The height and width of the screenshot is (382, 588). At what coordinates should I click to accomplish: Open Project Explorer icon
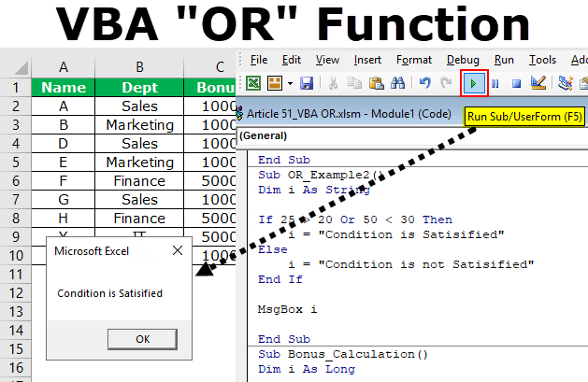point(566,83)
